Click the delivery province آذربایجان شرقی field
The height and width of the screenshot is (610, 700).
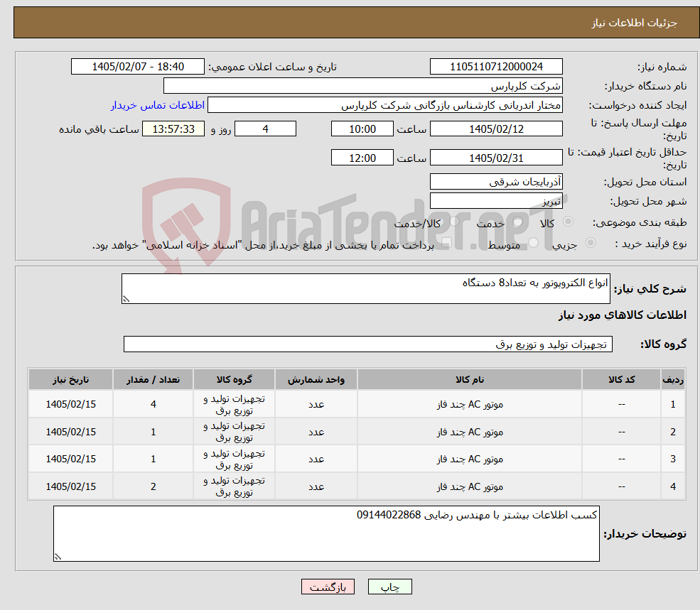point(496,182)
